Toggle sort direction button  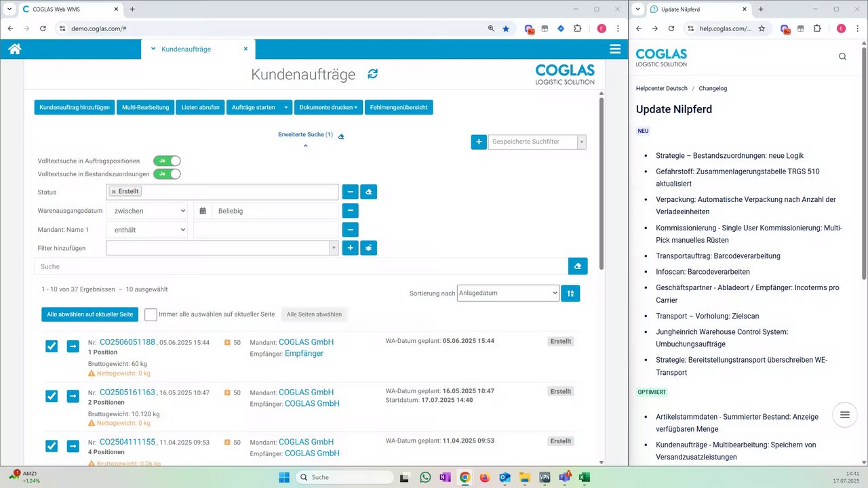(570, 293)
